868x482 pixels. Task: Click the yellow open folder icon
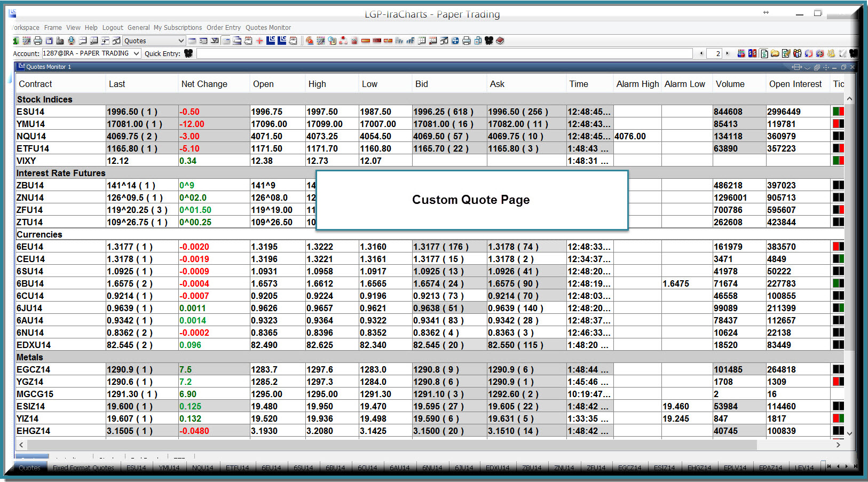[775, 53]
